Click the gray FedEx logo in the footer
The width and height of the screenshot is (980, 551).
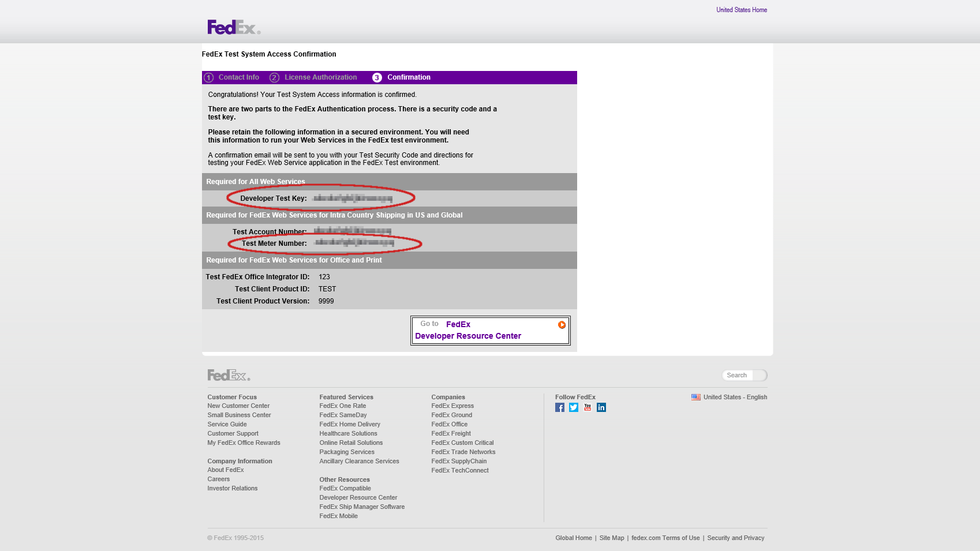[229, 375]
